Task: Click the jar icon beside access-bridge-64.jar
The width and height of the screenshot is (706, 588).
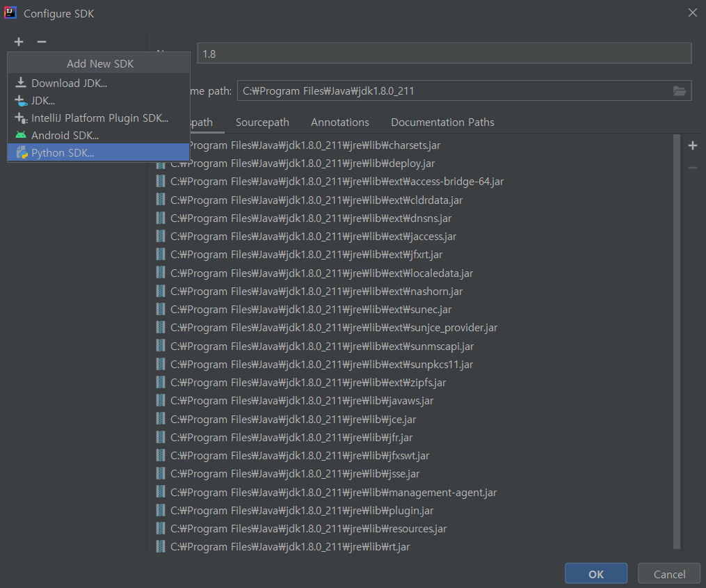Action: (160, 182)
